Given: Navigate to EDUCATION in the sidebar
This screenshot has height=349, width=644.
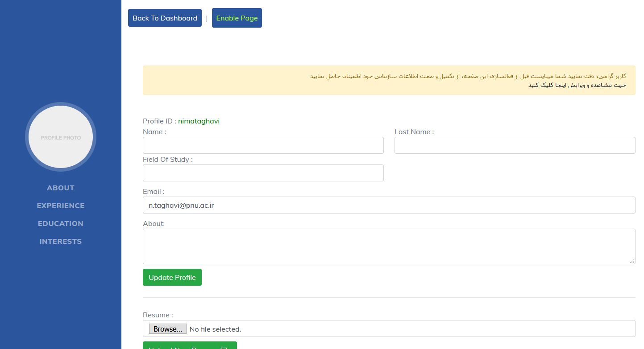Looking at the screenshot, I should pyautogui.click(x=61, y=223).
